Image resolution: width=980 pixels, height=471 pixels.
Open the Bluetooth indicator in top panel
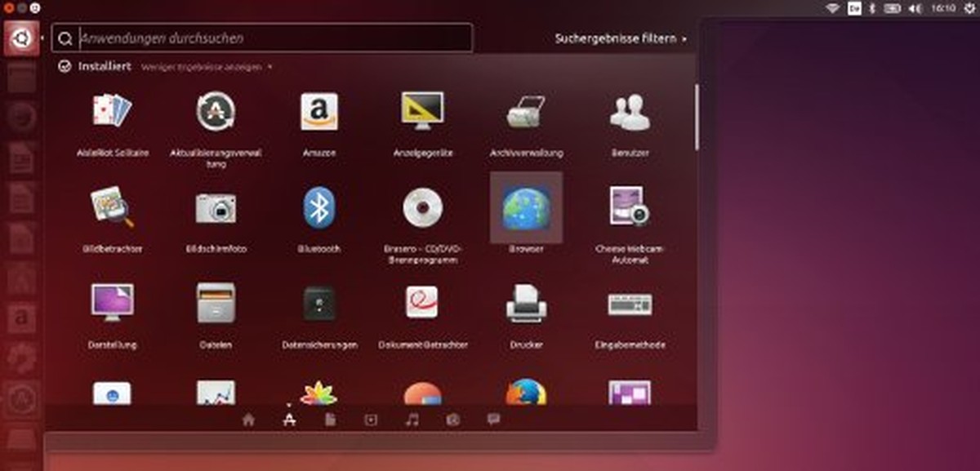pyautogui.click(x=872, y=8)
